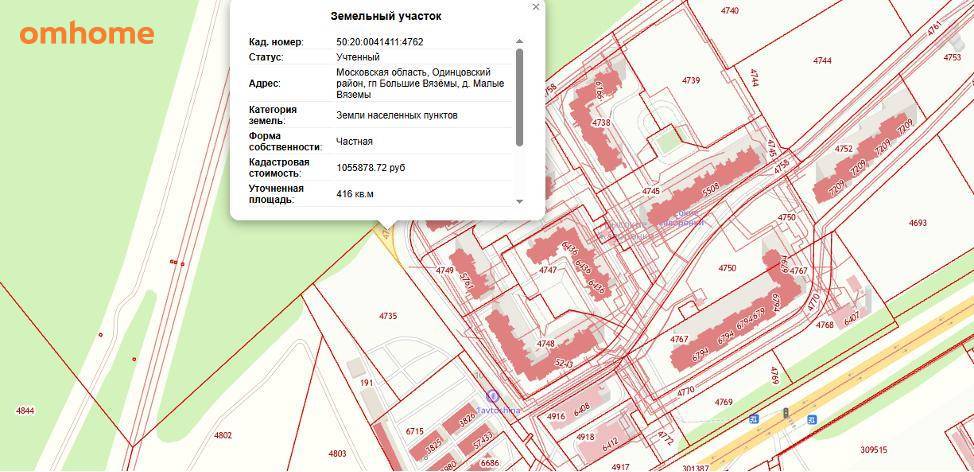Click parcel number 4802 on map
The image size is (974, 472).
(x=222, y=435)
